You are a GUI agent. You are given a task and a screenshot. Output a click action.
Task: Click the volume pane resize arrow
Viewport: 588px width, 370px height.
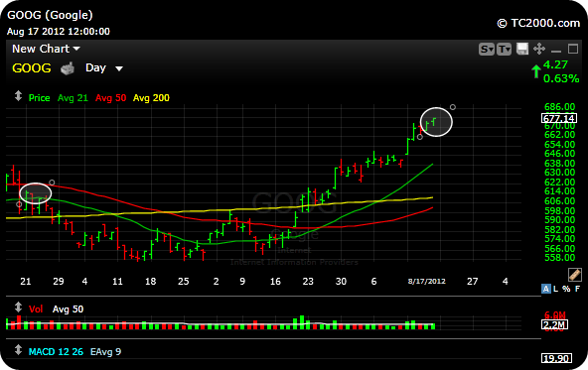coord(18,308)
